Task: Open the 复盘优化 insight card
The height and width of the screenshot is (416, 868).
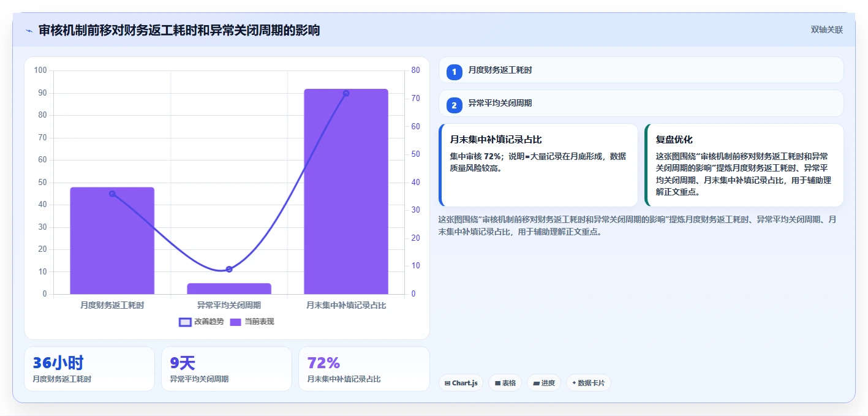Action: click(744, 165)
